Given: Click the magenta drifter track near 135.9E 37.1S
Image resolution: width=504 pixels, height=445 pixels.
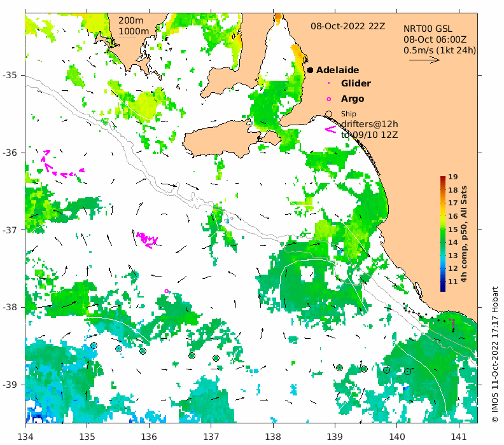Looking at the screenshot, I should [147, 240].
